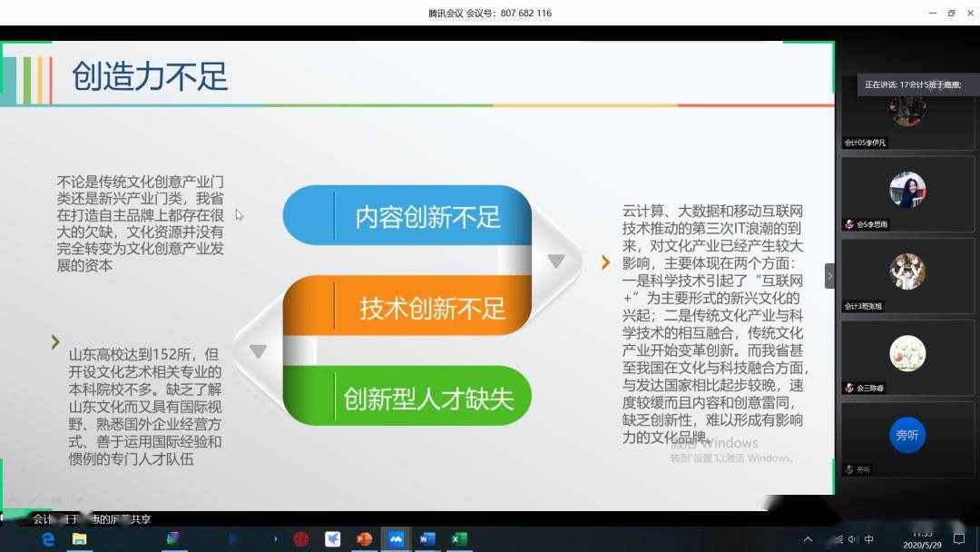Switch to Tencent Meeting taskbar icon
Viewport: 980px width, 552px height.
396,539
